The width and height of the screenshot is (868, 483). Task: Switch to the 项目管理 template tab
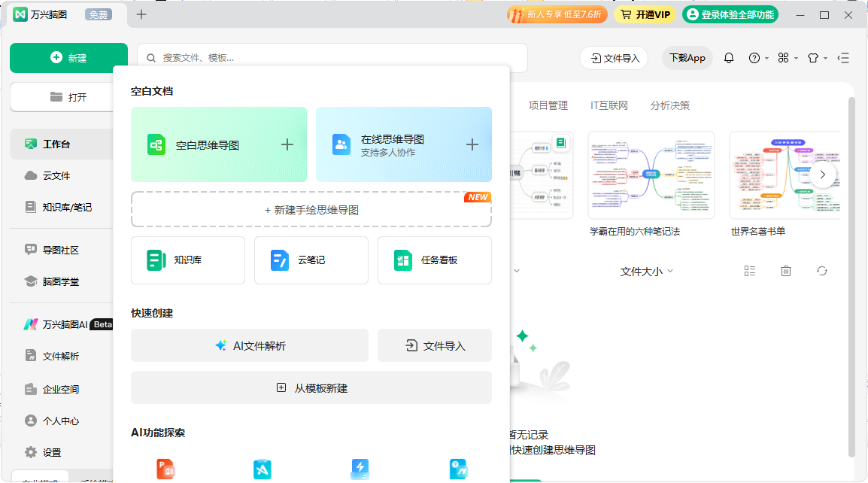(548, 105)
